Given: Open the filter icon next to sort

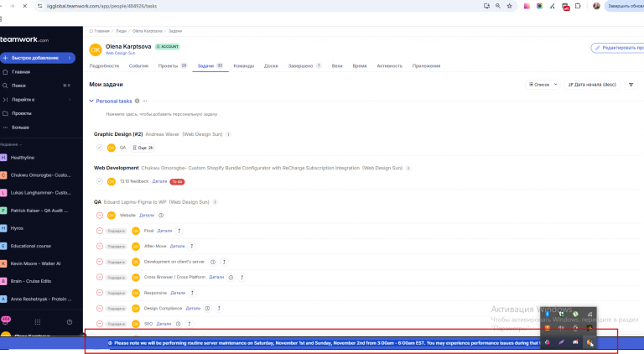Looking at the screenshot, I should (x=631, y=85).
